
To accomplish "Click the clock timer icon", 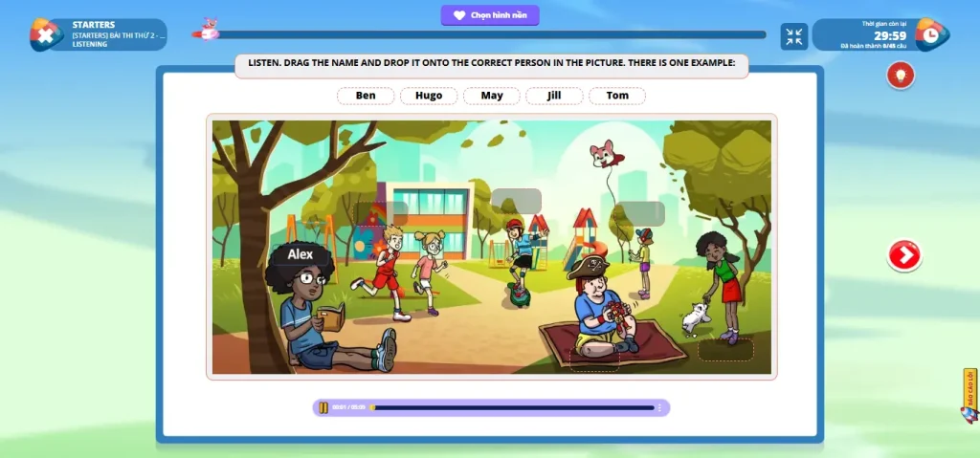I will 931,34.
